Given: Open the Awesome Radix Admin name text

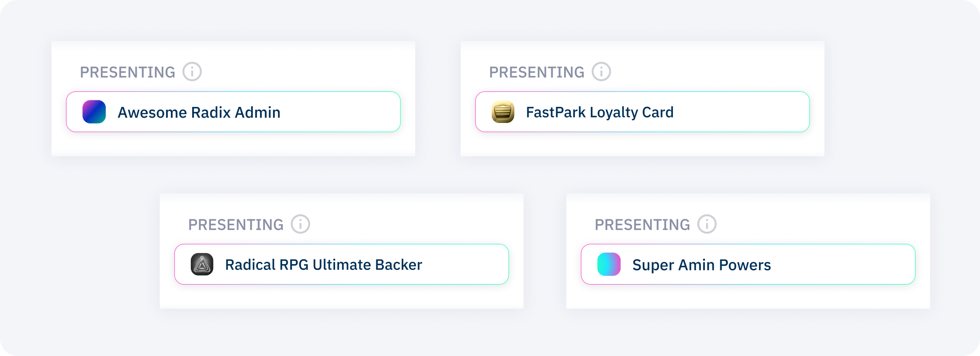Looking at the screenshot, I should [199, 112].
